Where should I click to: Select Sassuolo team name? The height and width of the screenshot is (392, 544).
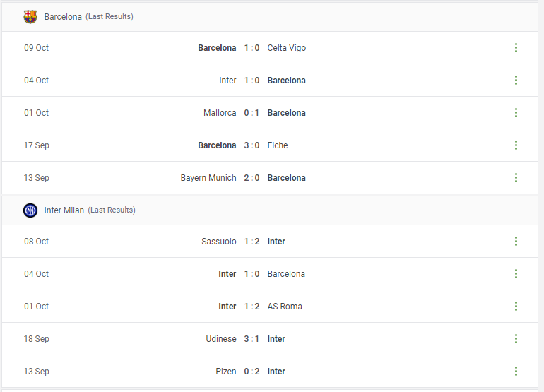click(x=219, y=242)
